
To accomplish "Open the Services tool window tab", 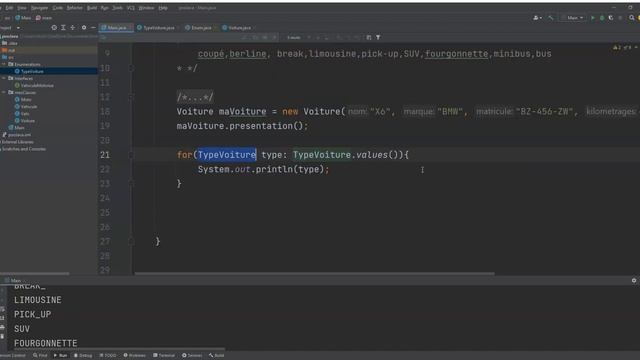I will click(192, 356).
